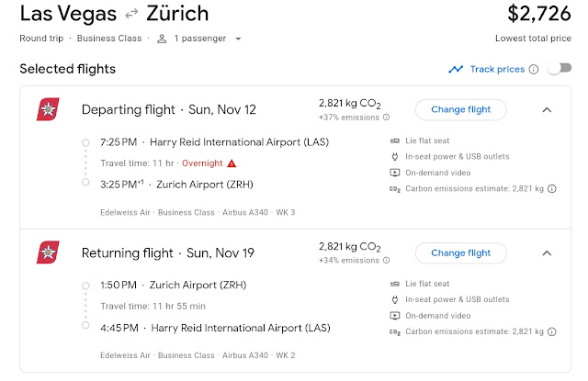
Task: Collapse the returning flight details
Action: coord(547,252)
